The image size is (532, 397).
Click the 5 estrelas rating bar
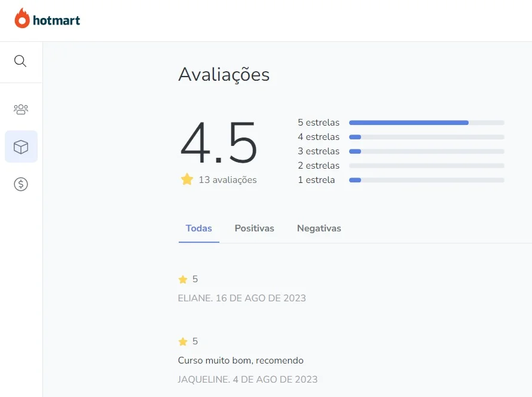tap(426, 123)
